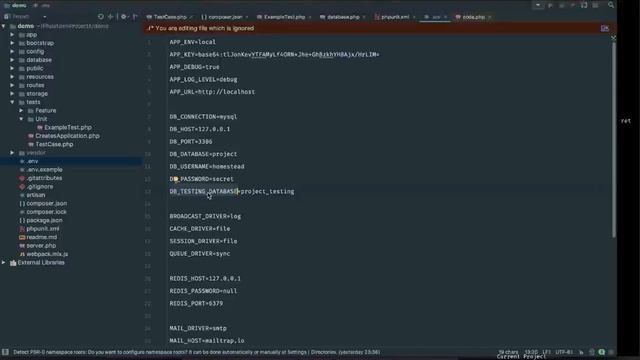Click the MAIL_DRIVER=smtp line
Image resolution: width=640 pixels, height=360 pixels.
(198, 328)
